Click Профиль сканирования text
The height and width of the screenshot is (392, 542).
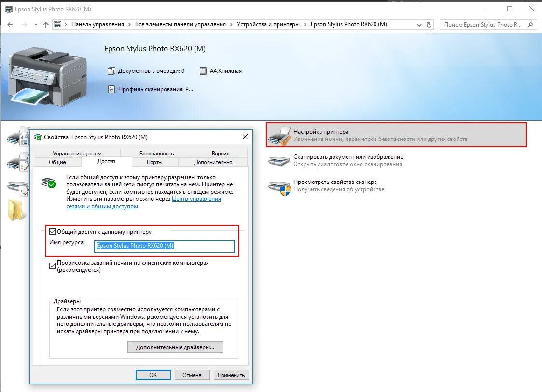coord(155,89)
